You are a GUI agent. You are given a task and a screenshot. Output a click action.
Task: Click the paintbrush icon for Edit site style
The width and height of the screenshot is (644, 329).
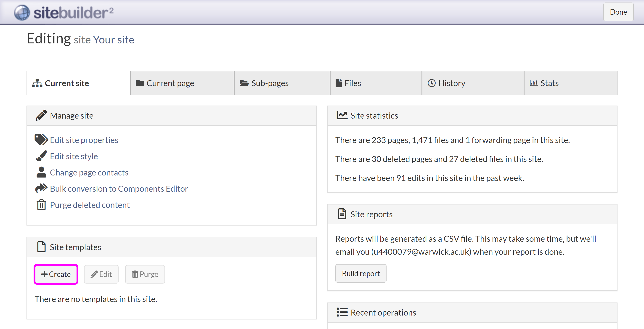(41, 156)
